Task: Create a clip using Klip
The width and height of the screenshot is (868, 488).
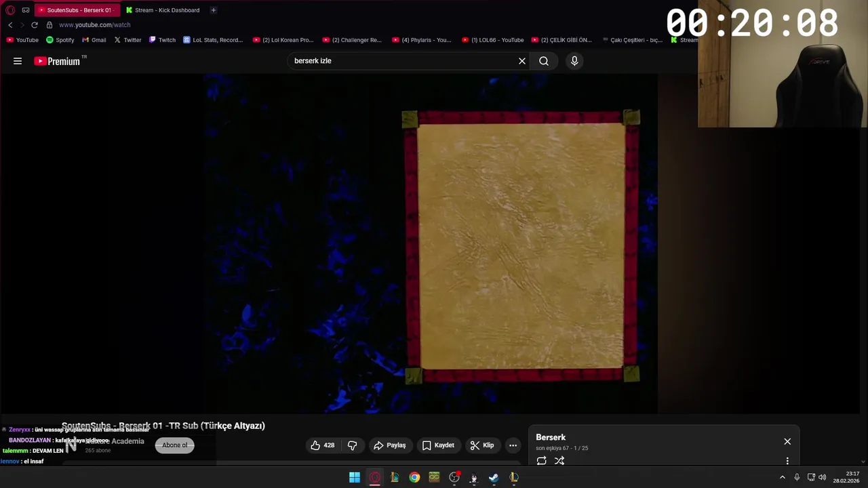Action: tap(482, 445)
